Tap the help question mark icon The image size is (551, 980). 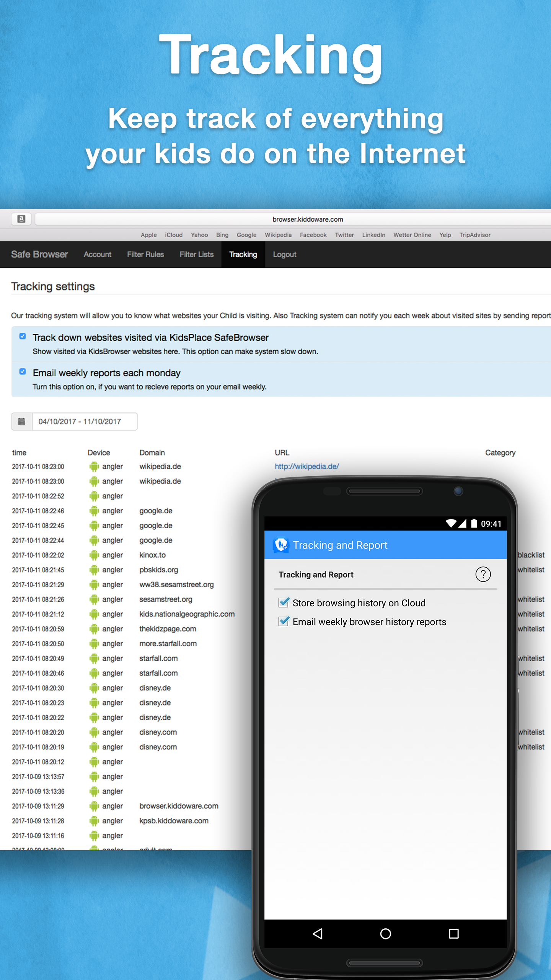click(x=483, y=574)
